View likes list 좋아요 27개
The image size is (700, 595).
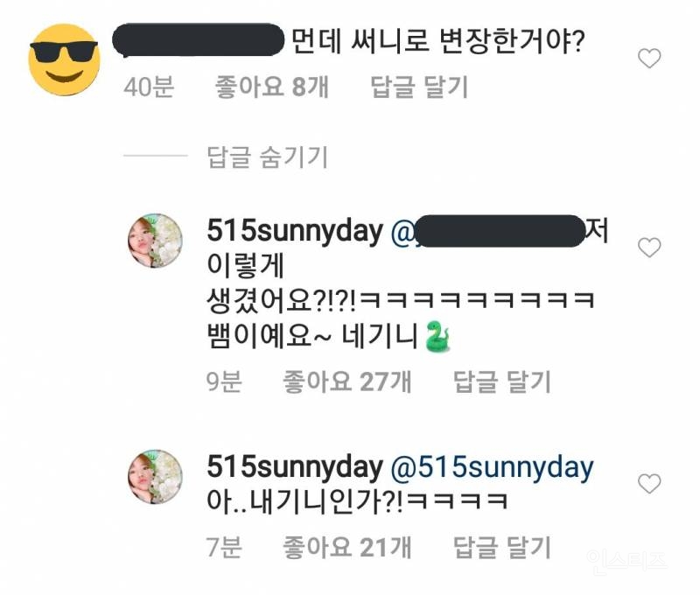click(346, 382)
